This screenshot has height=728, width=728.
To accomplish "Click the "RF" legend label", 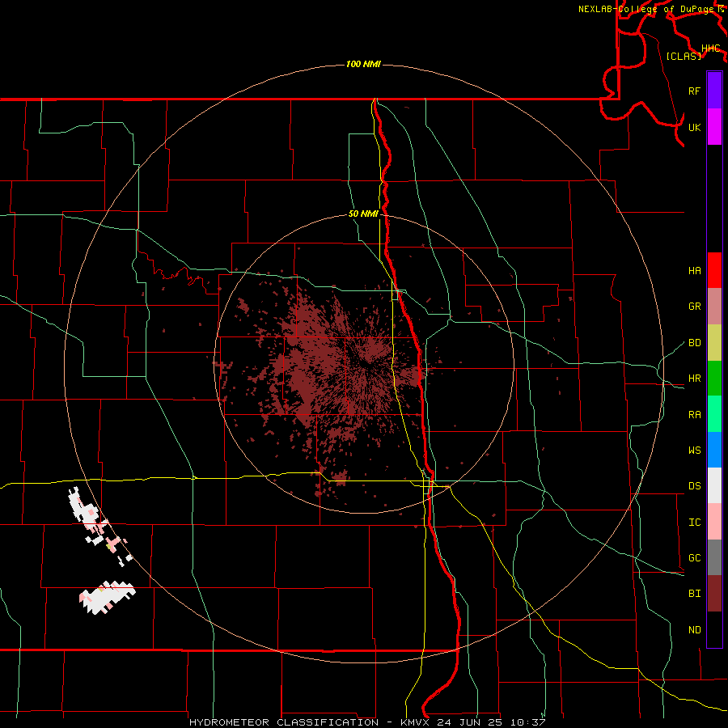I will pyautogui.click(x=694, y=91).
